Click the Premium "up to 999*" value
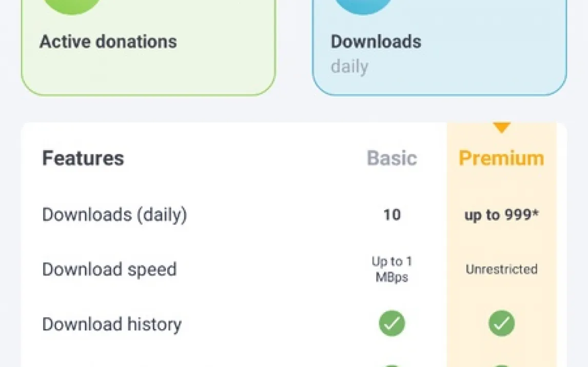Viewport: 588px width, 367px height. tap(501, 215)
